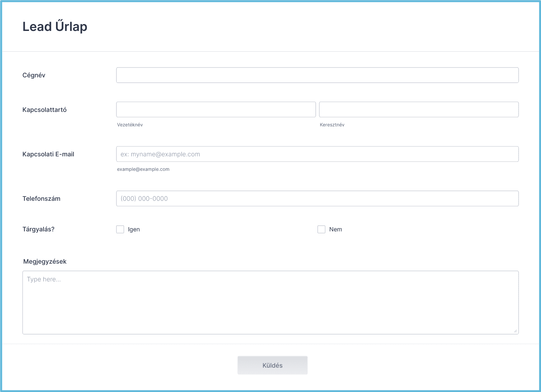Screen dimensions: 541x392
Task: Click the Tárgyalás? question label
Action: click(x=38, y=229)
